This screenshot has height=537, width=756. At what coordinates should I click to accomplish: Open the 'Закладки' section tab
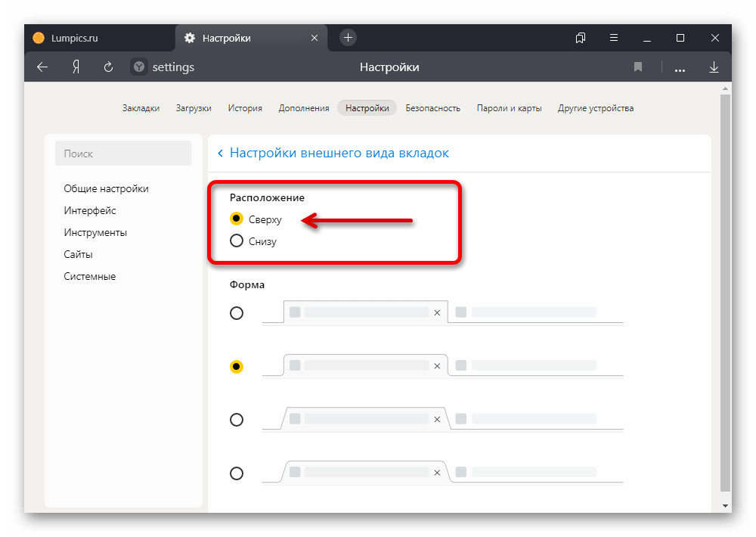pyautogui.click(x=141, y=108)
